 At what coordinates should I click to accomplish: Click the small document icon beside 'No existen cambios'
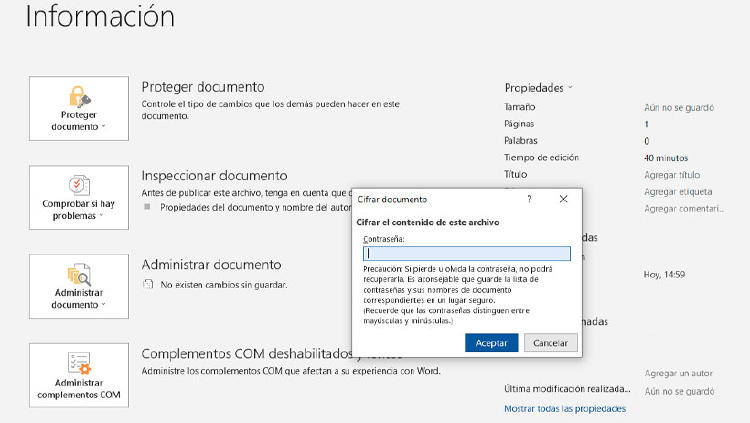[148, 285]
